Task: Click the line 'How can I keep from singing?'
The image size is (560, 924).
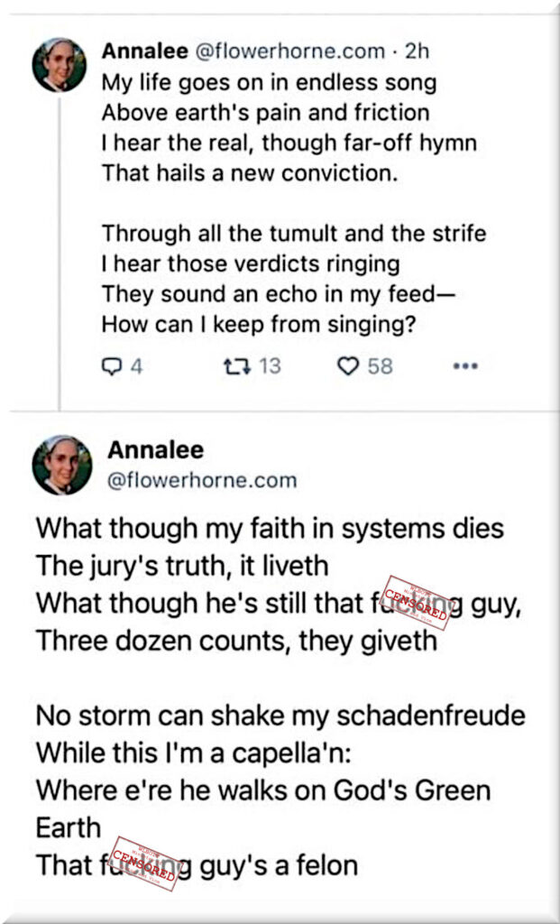Action: pyautogui.click(x=258, y=325)
